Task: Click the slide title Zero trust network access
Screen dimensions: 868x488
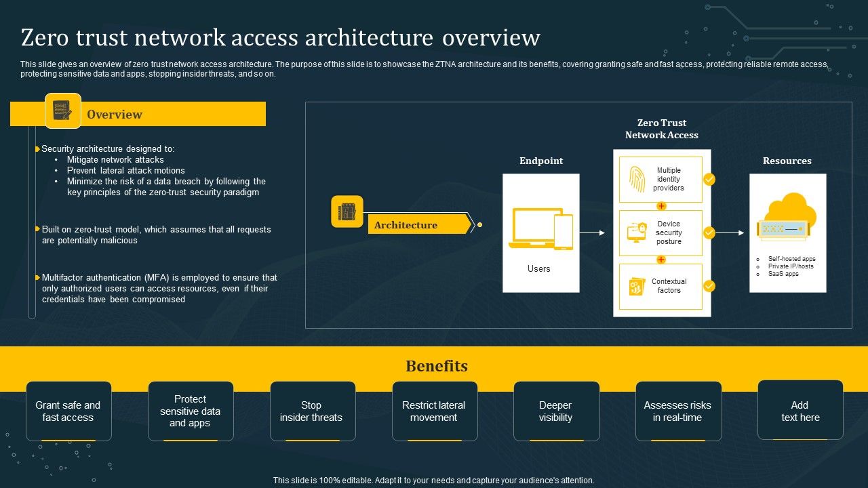Action: click(x=280, y=37)
